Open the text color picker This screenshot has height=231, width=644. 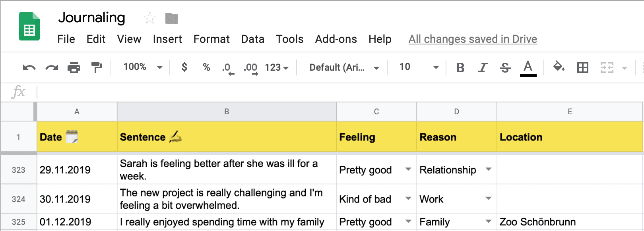pos(528,68)
